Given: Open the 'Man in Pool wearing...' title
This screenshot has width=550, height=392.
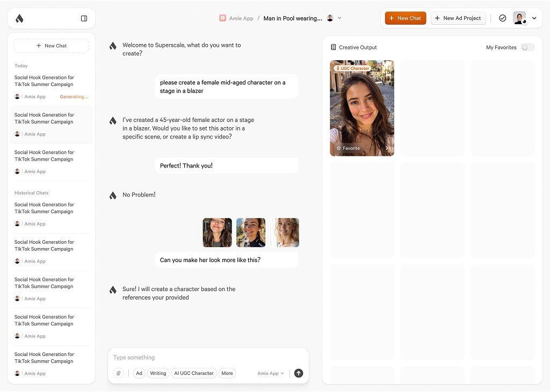Looking at the screenshot, I should point(293,18).
